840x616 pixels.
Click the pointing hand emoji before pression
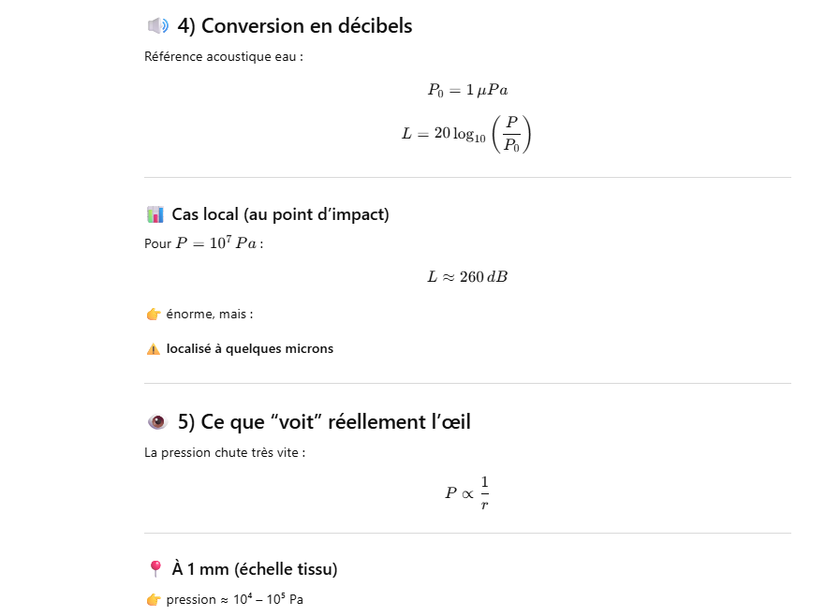click(154, 600)
